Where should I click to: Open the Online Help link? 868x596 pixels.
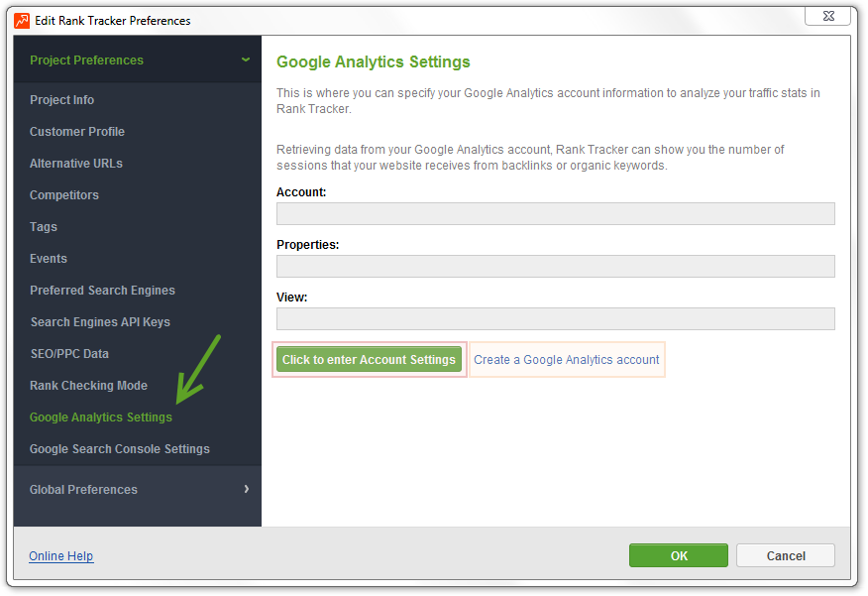click(60, 555)
